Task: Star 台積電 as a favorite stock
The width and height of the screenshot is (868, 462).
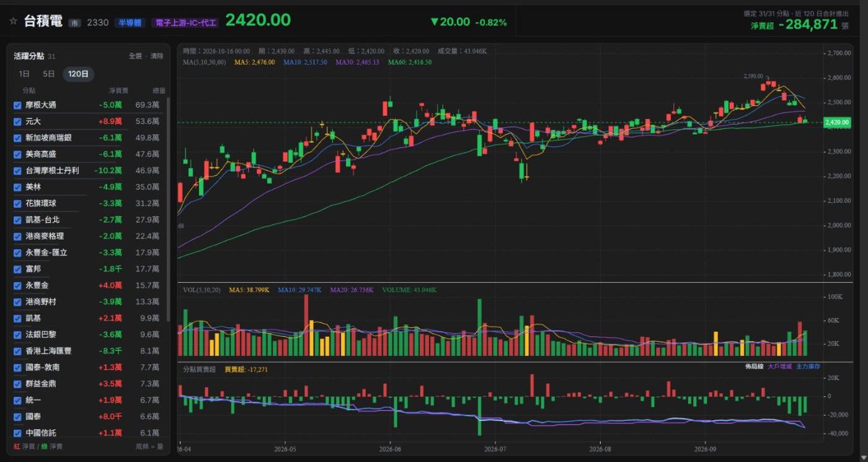Action: pos(13,22)
